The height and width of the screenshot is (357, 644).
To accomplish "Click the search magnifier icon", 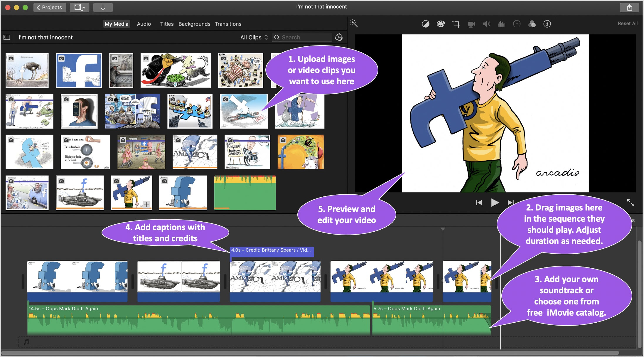I will (277, 37).
